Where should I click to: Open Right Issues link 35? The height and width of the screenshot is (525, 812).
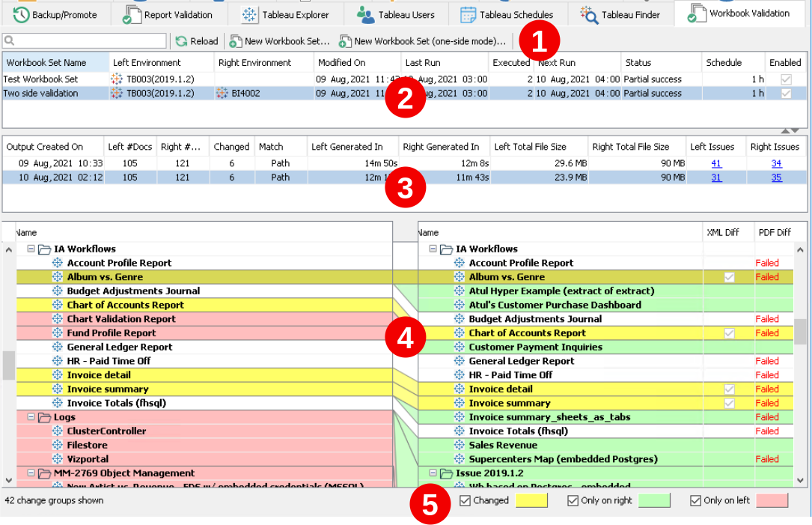(776, 177)
